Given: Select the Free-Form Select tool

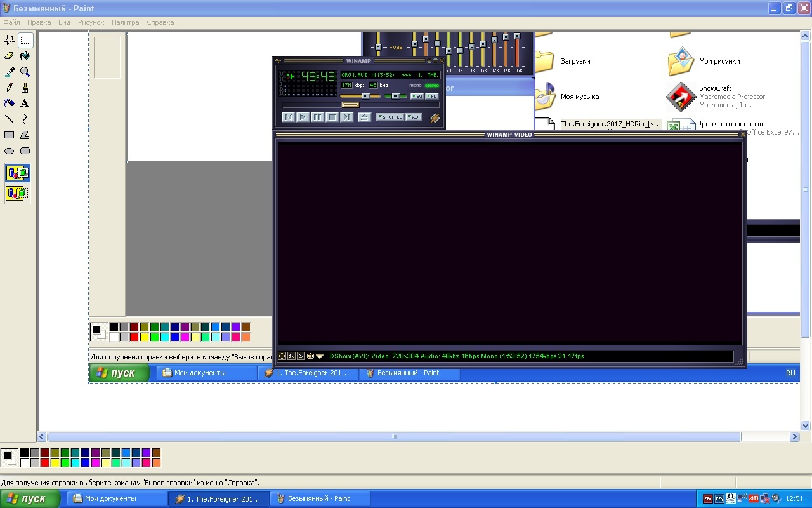Looking at the screenshot, I should 10,40.
